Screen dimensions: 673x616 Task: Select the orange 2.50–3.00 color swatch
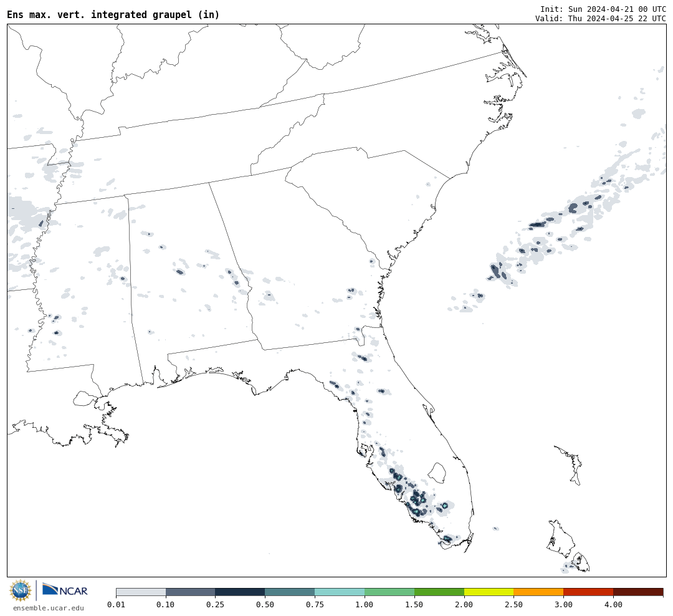click(538, 592)
